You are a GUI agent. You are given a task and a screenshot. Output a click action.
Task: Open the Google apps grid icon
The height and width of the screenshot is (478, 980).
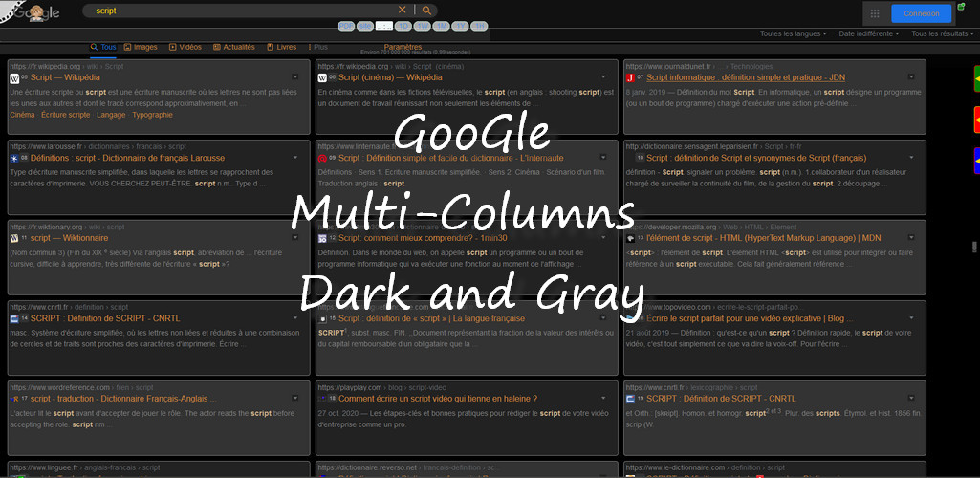coord(875,13)
